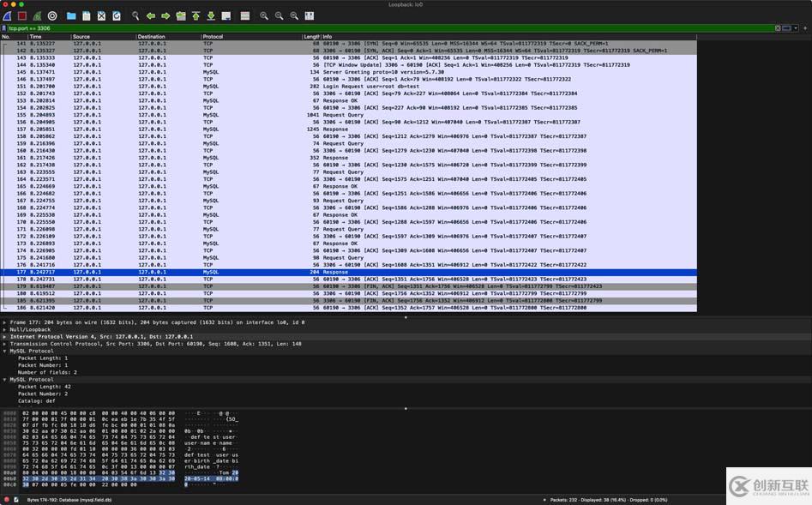
Task: Select packet 144 TCP Window Update row
Action: [348, 65]
